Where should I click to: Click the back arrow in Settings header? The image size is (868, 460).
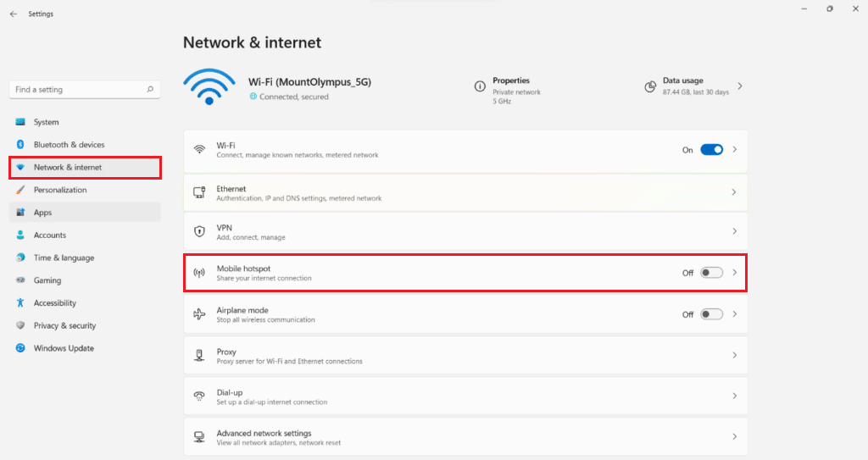(13, 14)
